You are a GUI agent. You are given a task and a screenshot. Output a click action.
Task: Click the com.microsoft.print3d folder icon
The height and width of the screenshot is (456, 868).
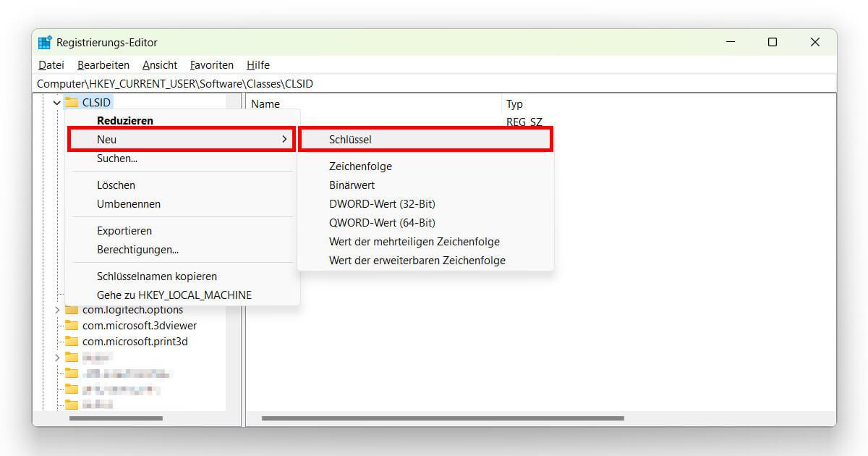point(72,341)
